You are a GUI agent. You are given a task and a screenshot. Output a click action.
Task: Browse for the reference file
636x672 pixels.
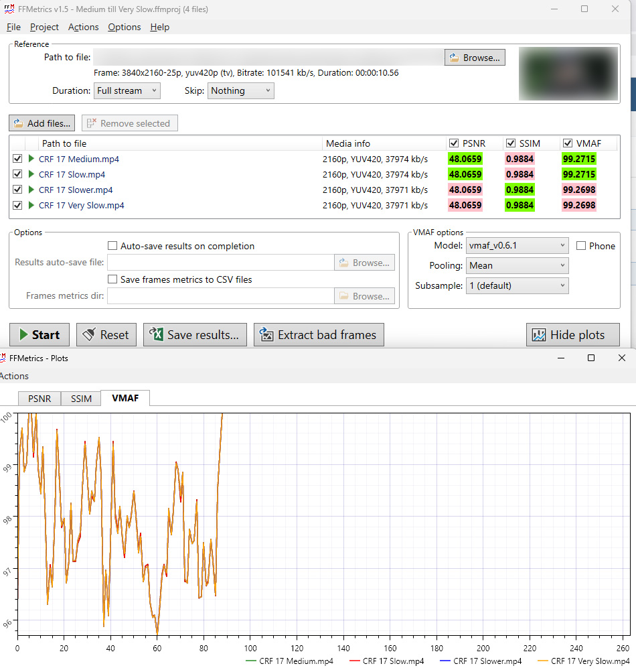click(x=475, y=58)
